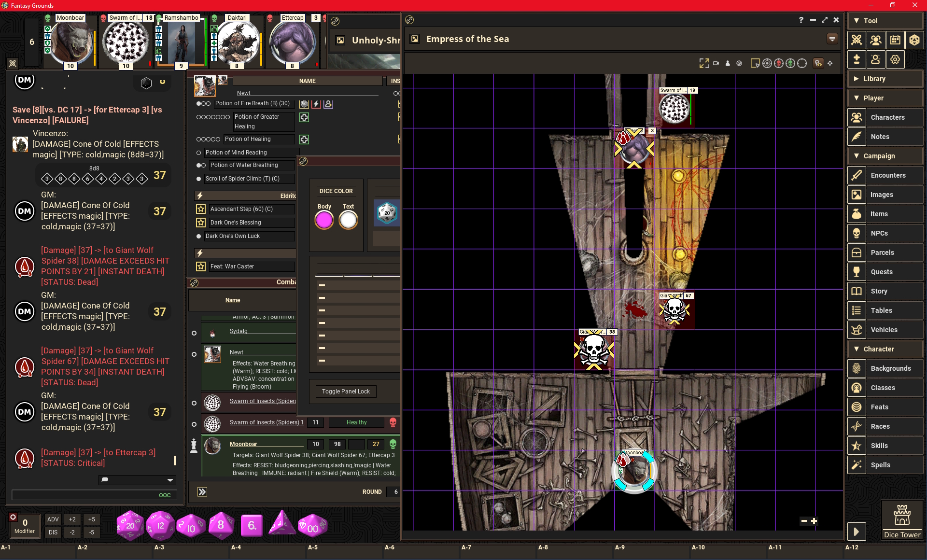927x560 pixels.
Task: Select the Ettercap token on the map
Action: (x=634, y=149)
